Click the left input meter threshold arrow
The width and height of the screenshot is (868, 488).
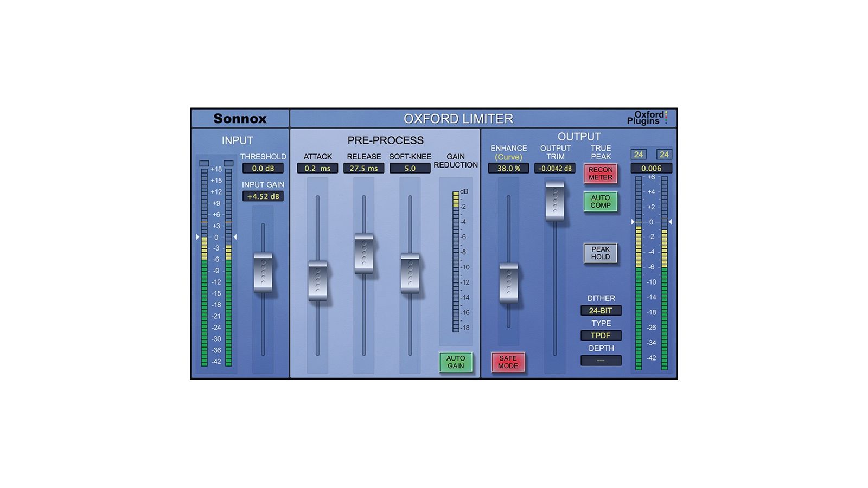click(197, 237)
